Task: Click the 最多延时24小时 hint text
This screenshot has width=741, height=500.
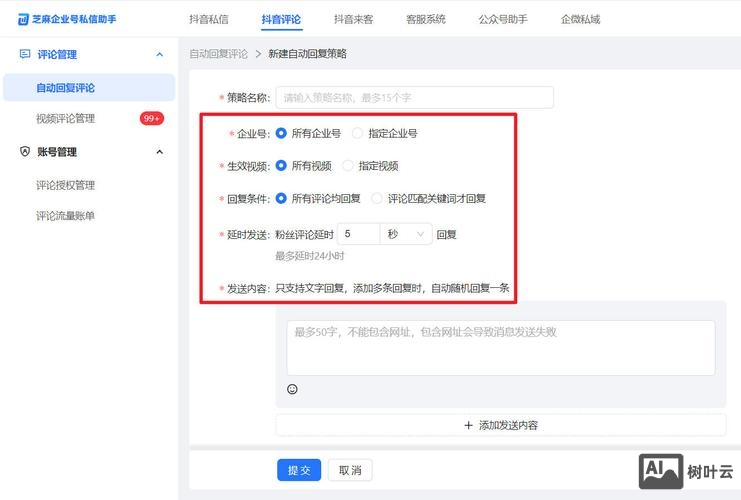Action: click(310, 256)
